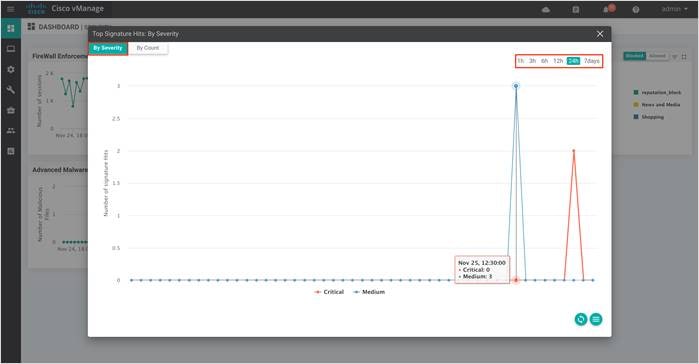
Task: Open the vAnalytics sidebar icon
Action: (11, 151)
